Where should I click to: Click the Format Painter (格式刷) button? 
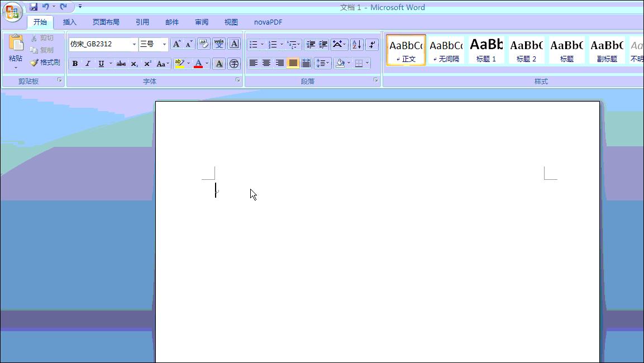tap(45, 63)
